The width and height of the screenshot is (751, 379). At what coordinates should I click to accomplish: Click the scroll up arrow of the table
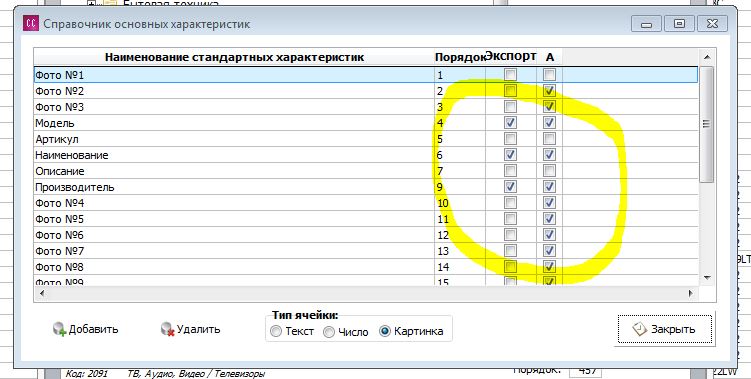coord(707,57)
